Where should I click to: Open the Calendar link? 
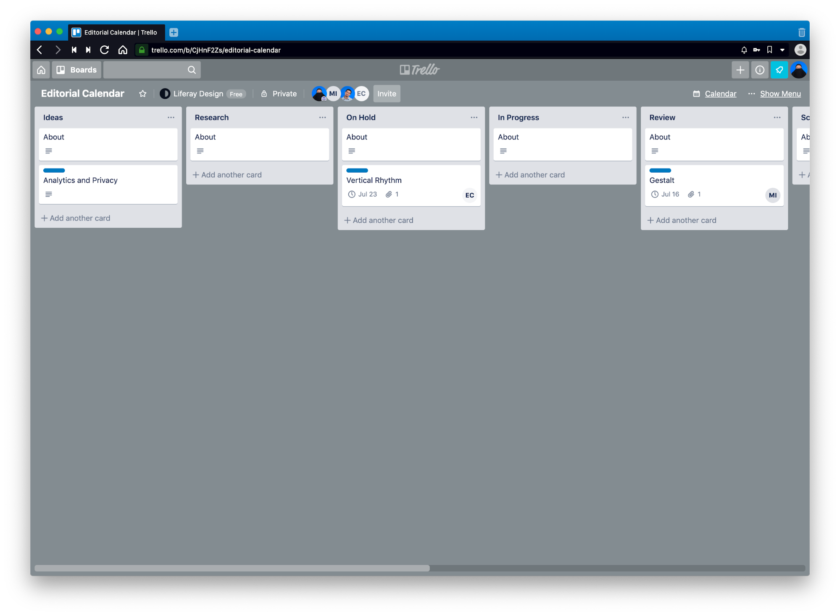720,94
